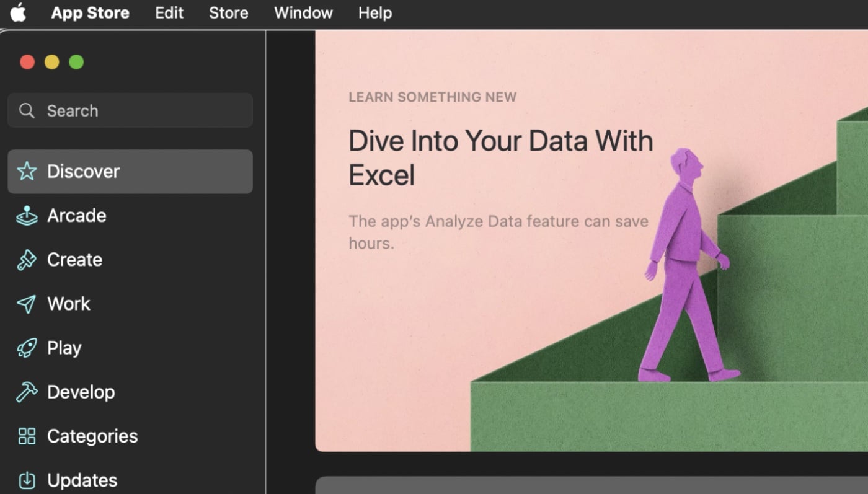Open Play using the rocket icon
This screenshot has width=868, height=494.
point(27,348)
